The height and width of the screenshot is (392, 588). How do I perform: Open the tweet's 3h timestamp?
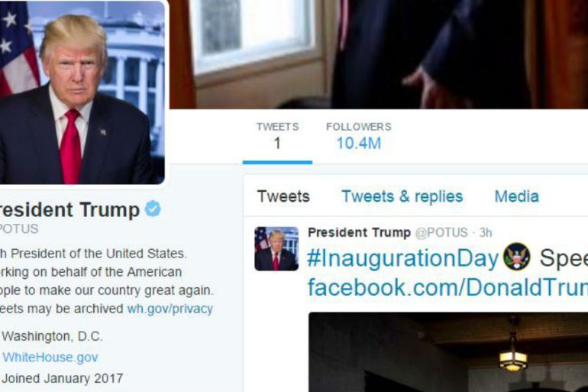[485, 232]
